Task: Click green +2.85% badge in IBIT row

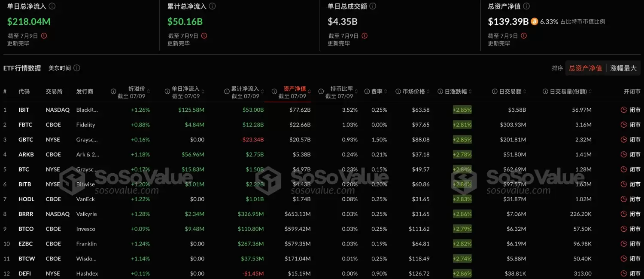Action: tap(462, 110)
